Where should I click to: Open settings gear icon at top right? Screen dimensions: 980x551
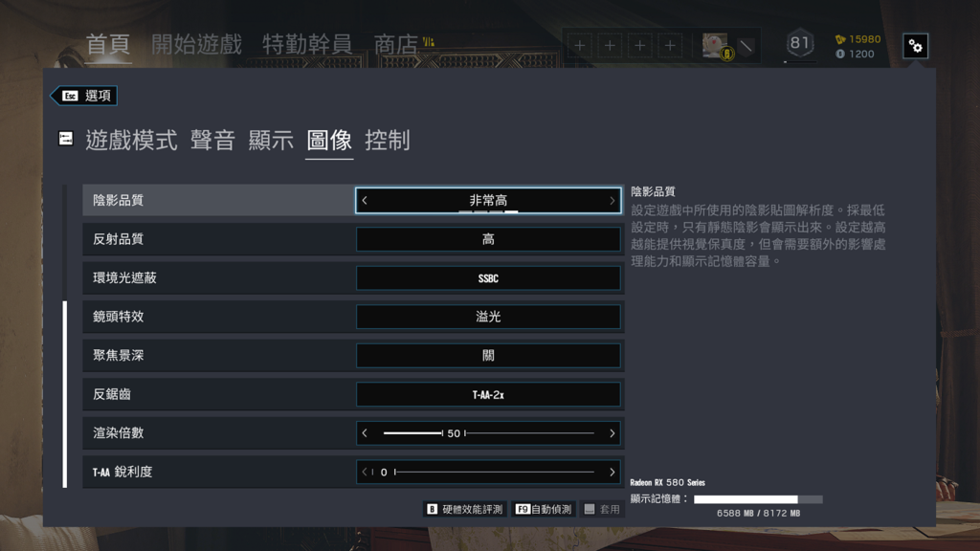click(915, 46)
